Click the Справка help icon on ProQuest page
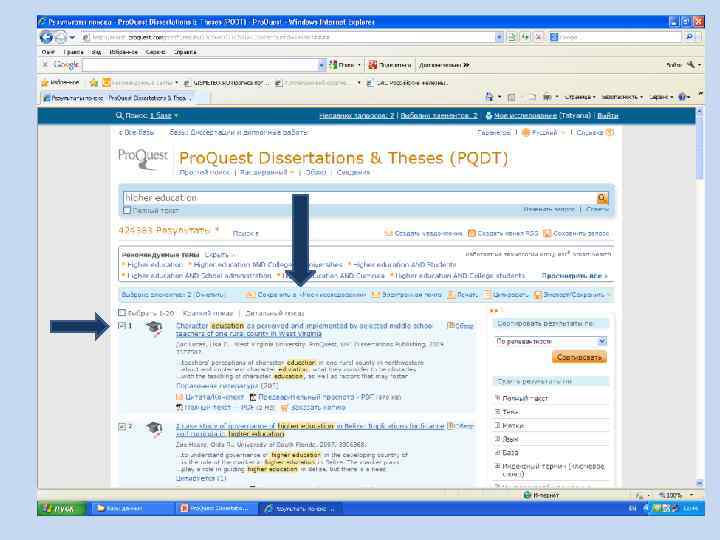Viewport: 720px width, 540px height. pyautogui.click(x=609, y=132)
